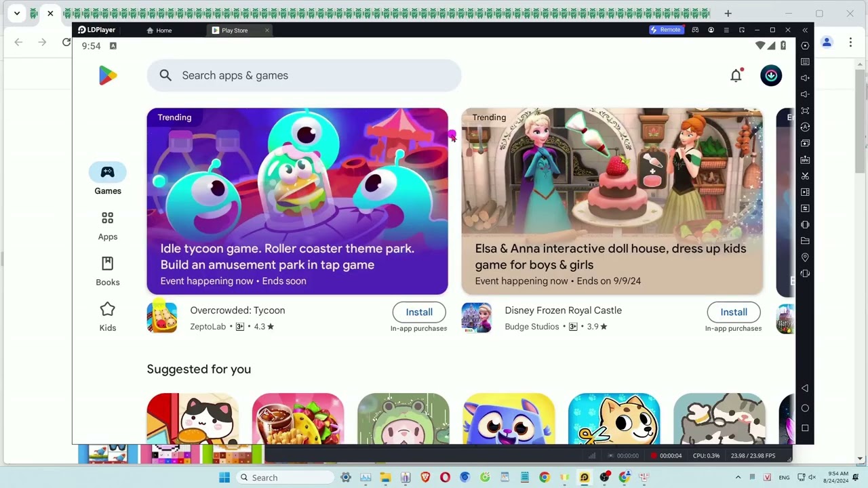The width and height of the screenshot is (868, 488).
Task: Open LDPlayer keyboard mapping icon
Action: pyautogui.click(x=805, y=62)
